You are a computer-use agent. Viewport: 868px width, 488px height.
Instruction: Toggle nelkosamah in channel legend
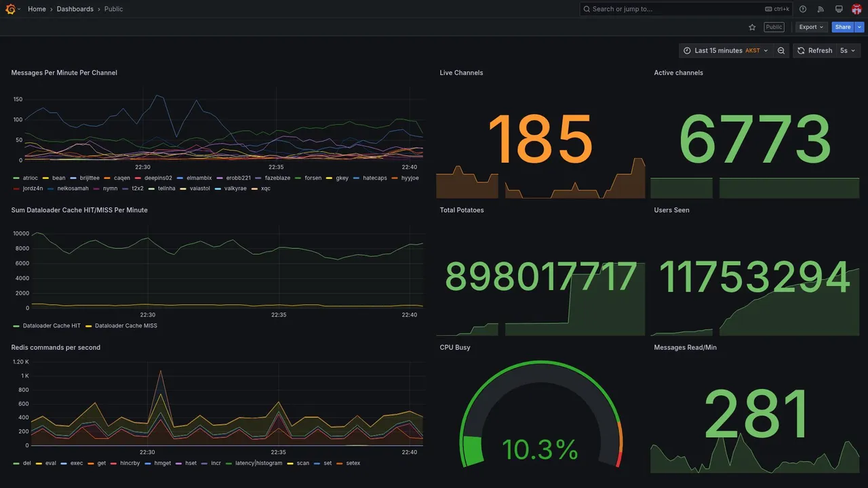pos(73,188)
